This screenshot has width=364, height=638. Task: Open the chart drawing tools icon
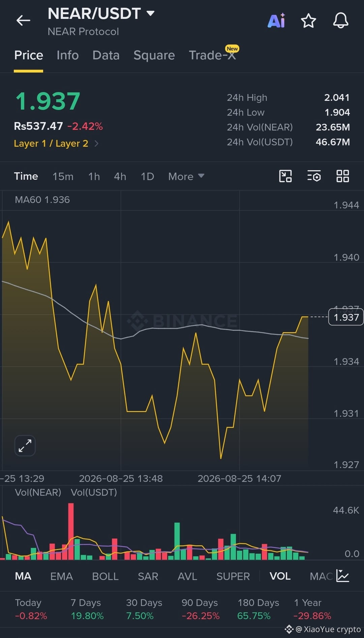click(x=285, y=176)
